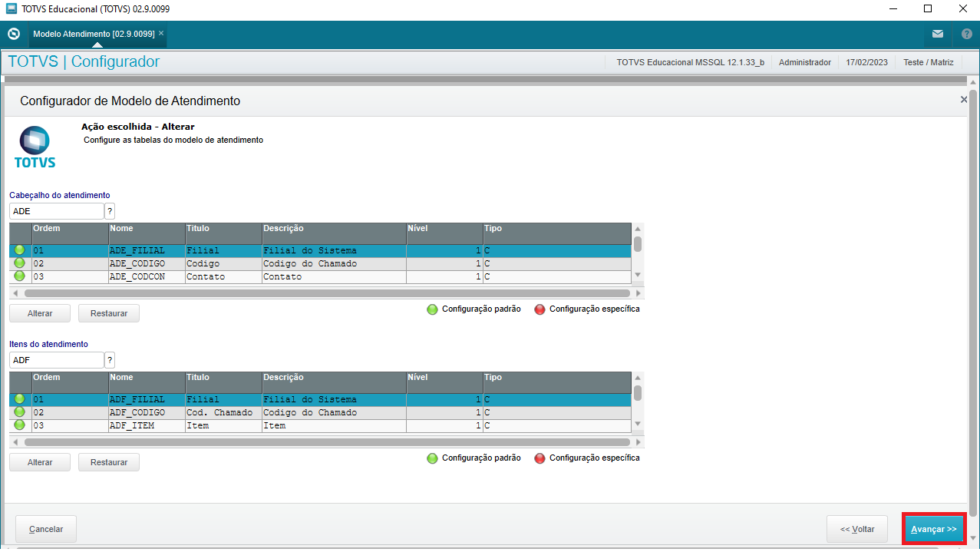Screen dimensions: 980x552
Task: Click header table horizontal scroll right arrow
Action: coord(638,293)
